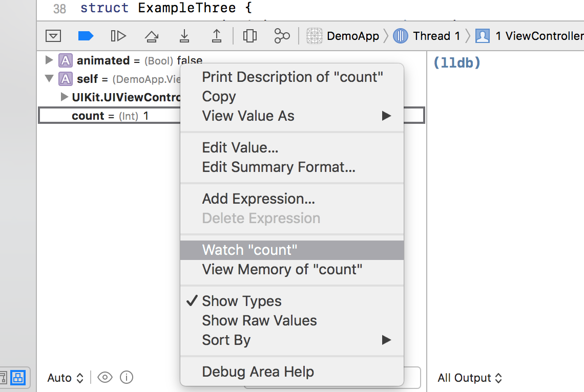Screen dimensions: 584x392
Task: Hide the debug area toggle icon
Action: click(53, 36)
